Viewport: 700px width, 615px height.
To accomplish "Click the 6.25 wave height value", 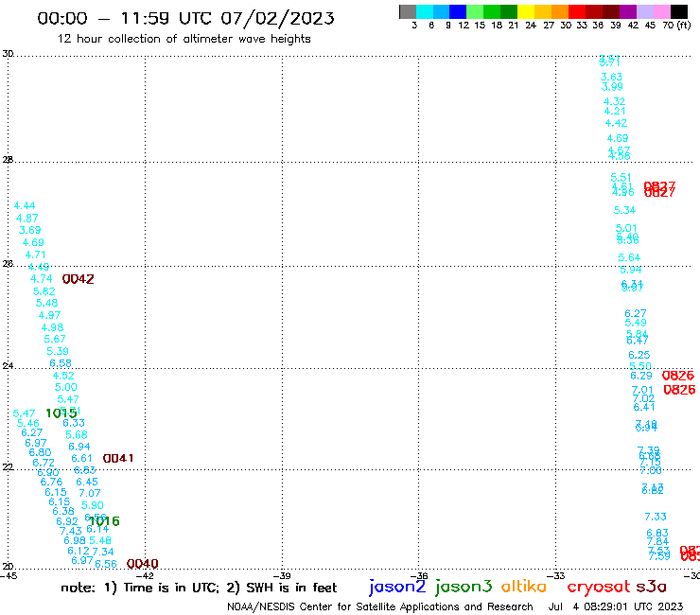I will [x=639, y=355].
